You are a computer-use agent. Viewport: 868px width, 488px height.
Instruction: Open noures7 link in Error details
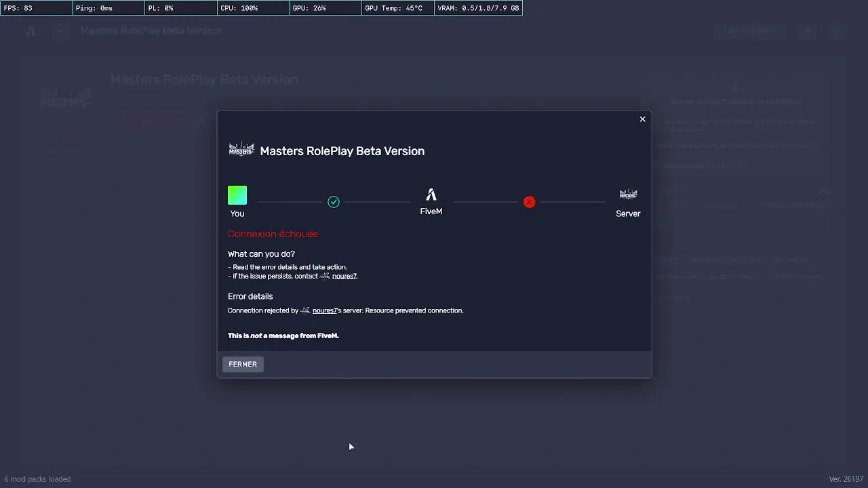pos(325,310)
